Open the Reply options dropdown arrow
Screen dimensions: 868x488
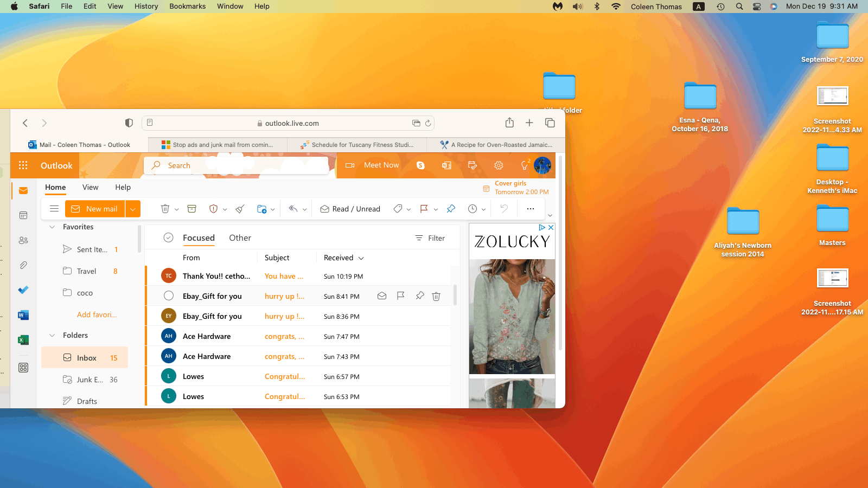point(304,209)
